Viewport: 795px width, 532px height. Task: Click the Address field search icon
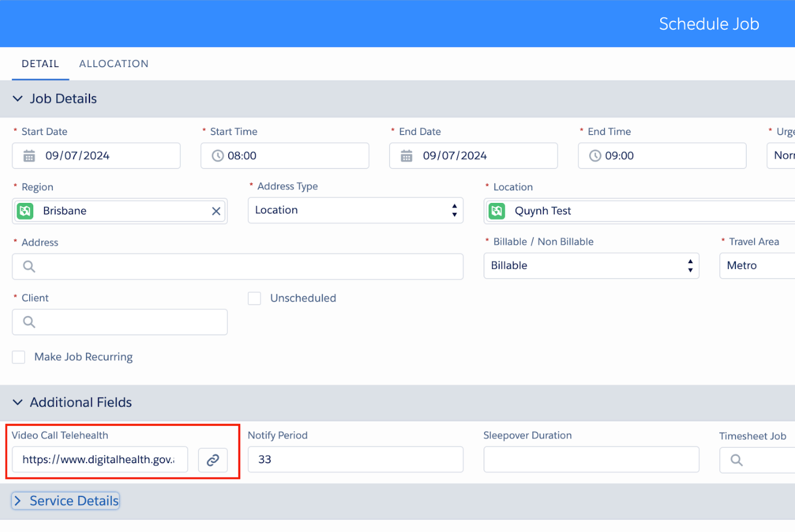tap(29, 267)
